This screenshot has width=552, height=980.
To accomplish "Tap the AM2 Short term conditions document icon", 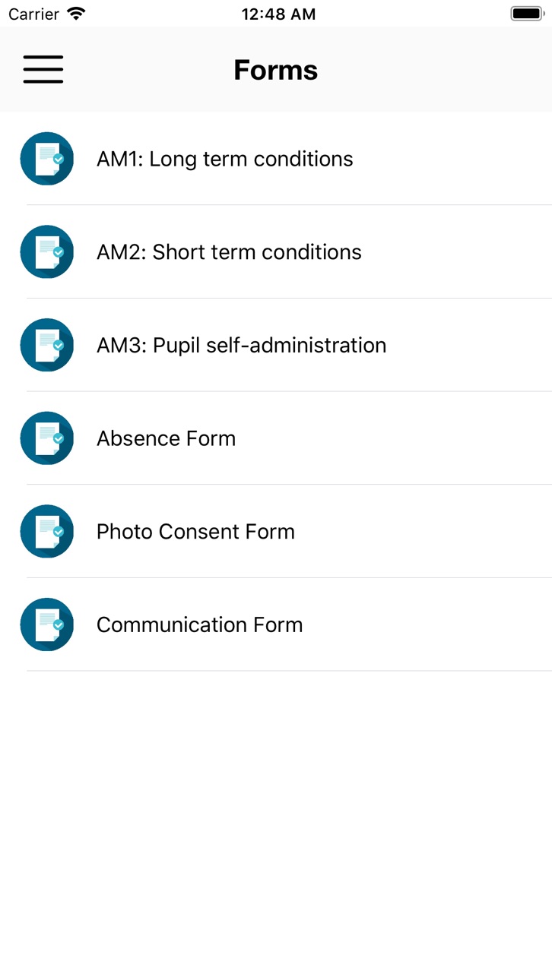I will [x=47, y=251].
